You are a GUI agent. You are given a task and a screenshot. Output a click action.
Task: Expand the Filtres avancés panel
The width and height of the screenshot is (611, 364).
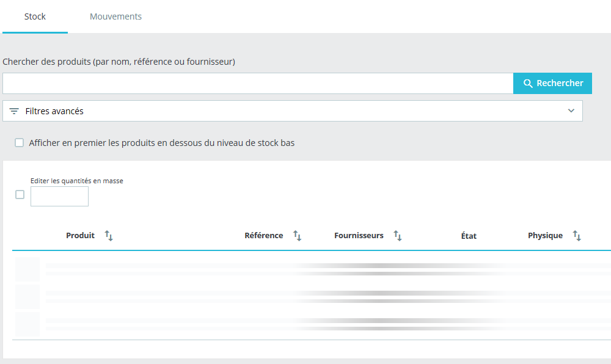pyautogui.click(x=293, y=111)
